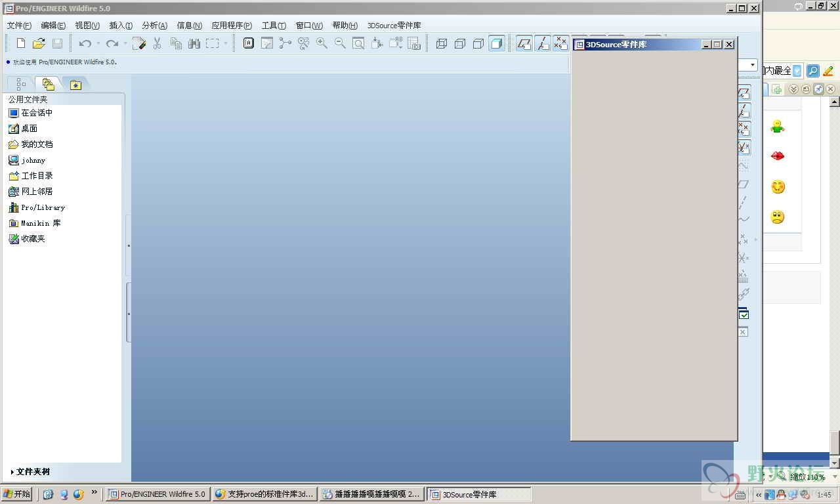Switch to 3DSource零件库 taskbar button
840x504 pixels.
479,494
